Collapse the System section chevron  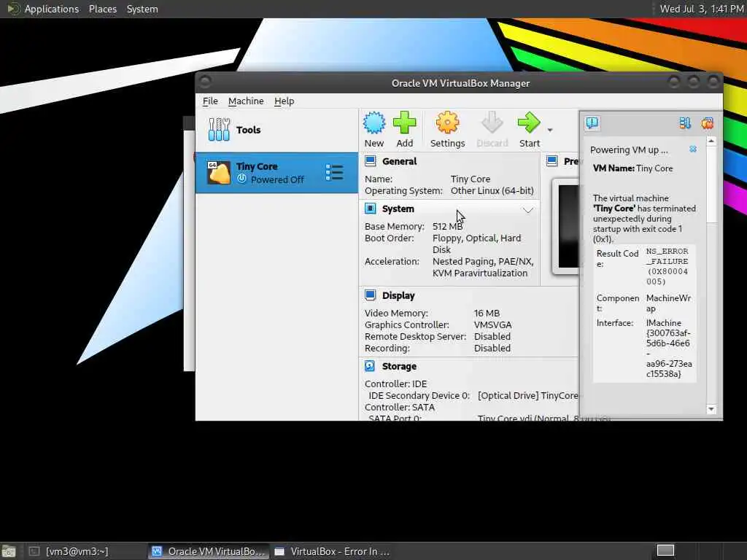click(528, 210)
